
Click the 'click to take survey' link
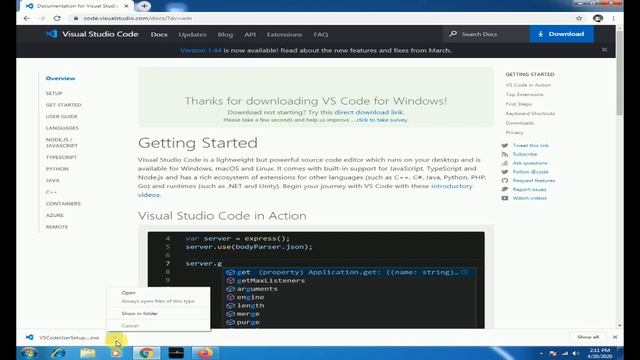382,120
